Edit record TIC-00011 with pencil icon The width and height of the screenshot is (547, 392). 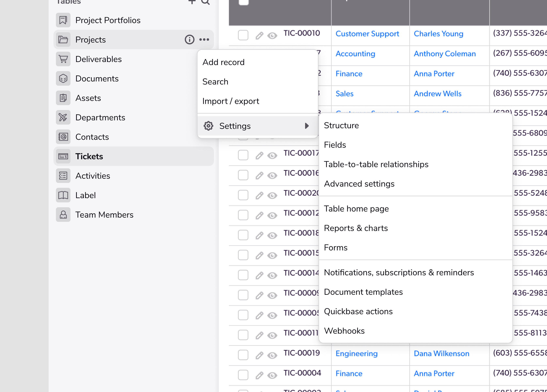point(260,335)
